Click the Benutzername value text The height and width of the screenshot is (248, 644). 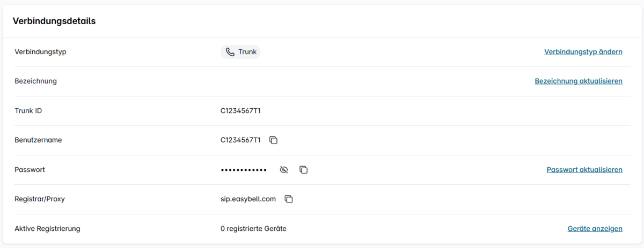pyautogui.click(x=240, y=140)
